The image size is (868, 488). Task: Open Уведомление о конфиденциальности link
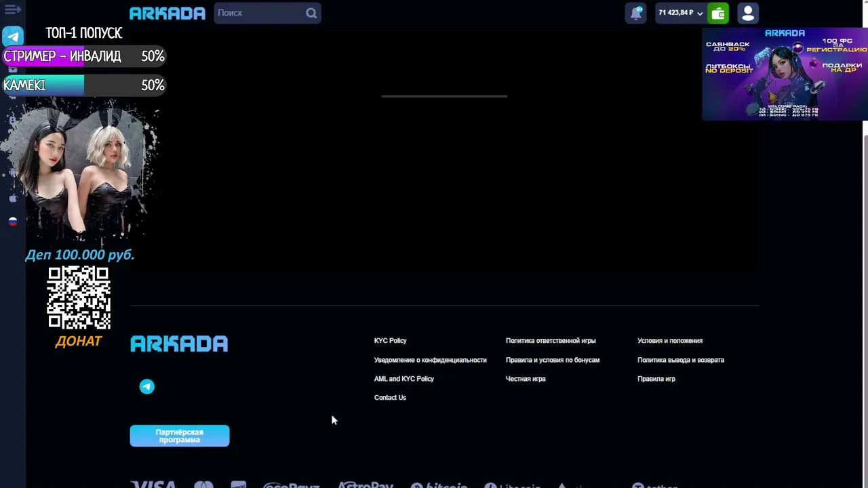pos(430,360)
